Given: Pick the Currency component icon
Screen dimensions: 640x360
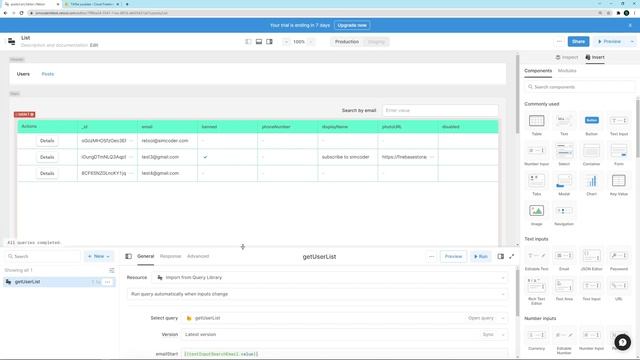Looking at the screenshot, I should 536,335.
